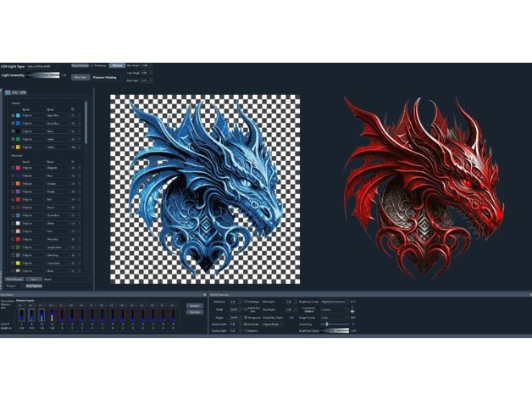This screenshot has width=532, height=400.
Task: Toggle the Transparent checkbox
Action: [x=246, y=318]
